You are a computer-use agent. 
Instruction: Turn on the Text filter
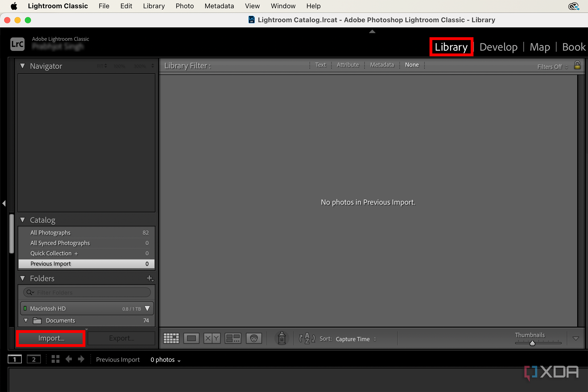pyautogui.click(x=320, y=65)
